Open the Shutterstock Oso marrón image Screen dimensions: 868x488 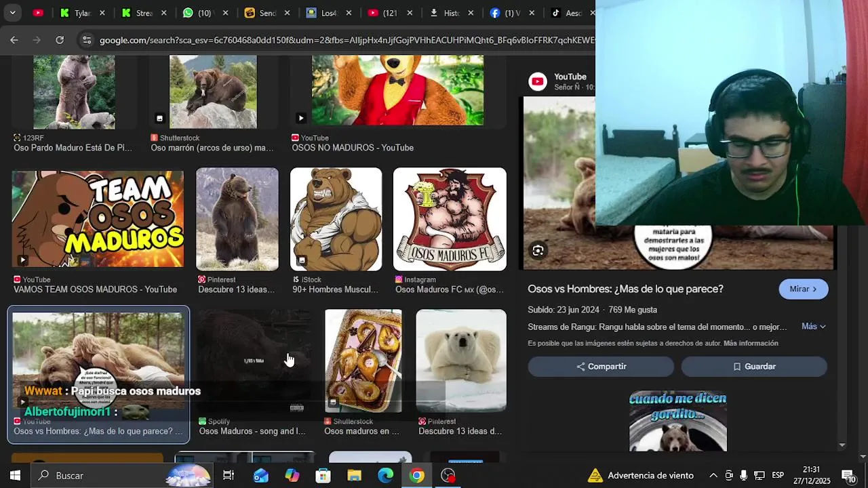click(213, 92)
